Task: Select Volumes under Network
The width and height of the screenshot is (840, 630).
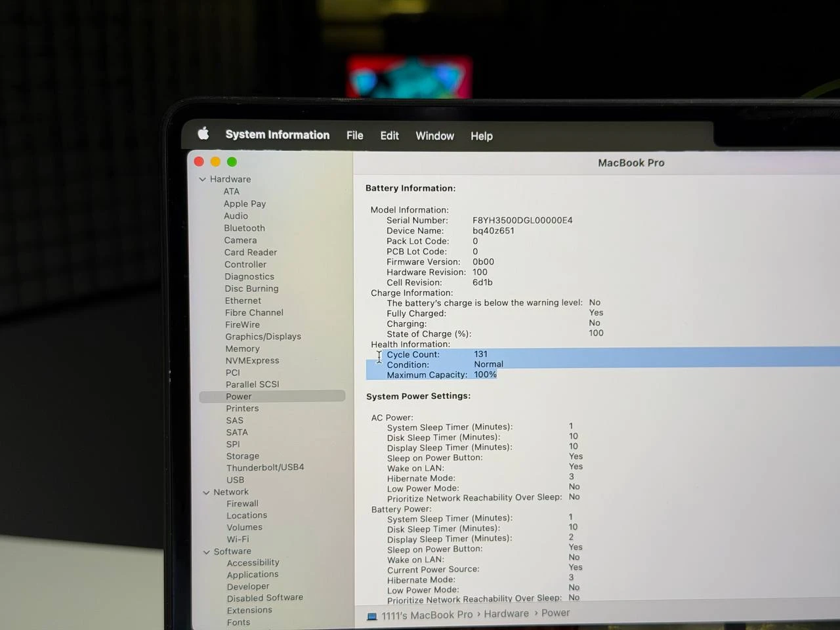Action: tap(244, 528)
